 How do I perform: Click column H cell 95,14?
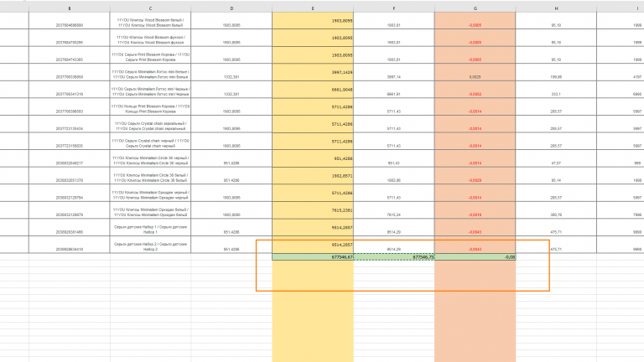tap(556, 176)
